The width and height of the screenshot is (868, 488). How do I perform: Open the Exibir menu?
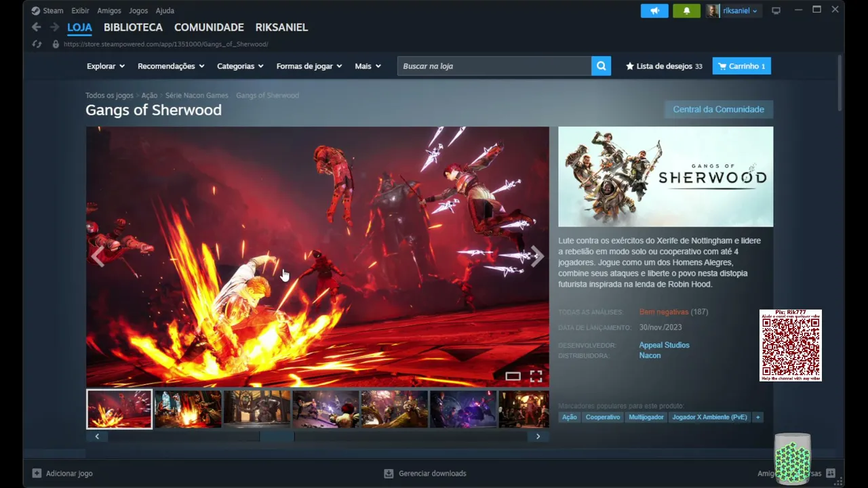coord(80,11)
